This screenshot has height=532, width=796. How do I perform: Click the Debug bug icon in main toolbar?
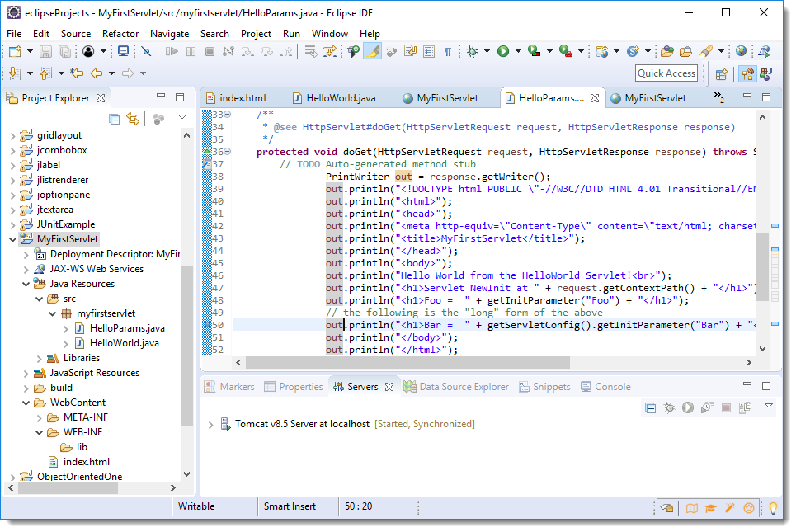click(473, 51)
